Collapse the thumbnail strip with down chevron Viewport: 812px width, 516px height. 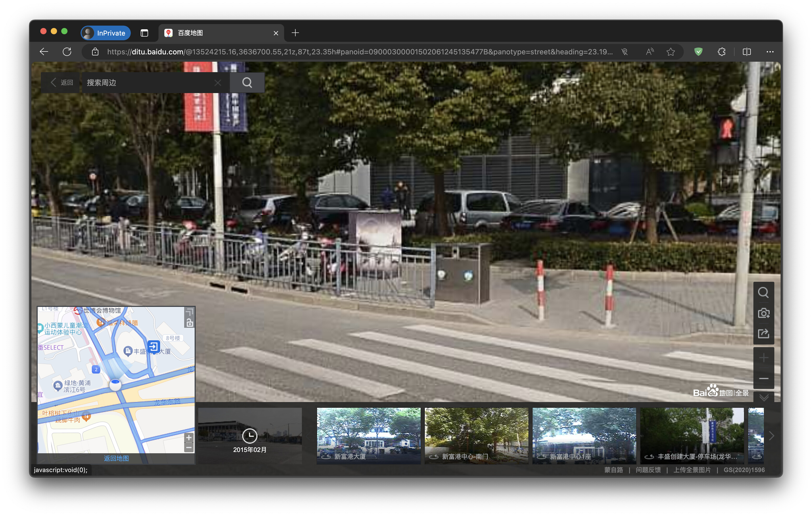coord(764,397)
